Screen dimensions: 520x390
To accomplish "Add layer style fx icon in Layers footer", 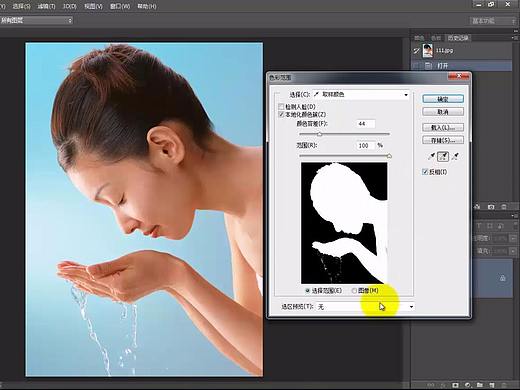I will tap(443, 385).
